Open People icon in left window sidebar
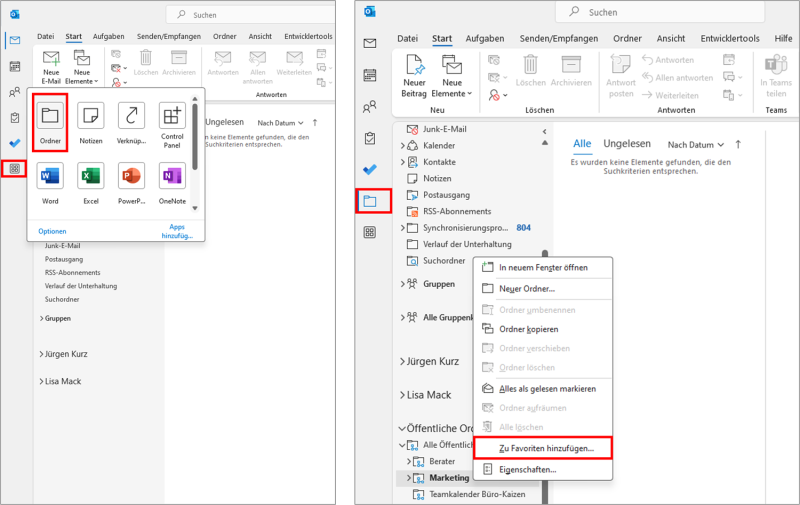Viewport: 800px width, 505px height. coord(15,92)
